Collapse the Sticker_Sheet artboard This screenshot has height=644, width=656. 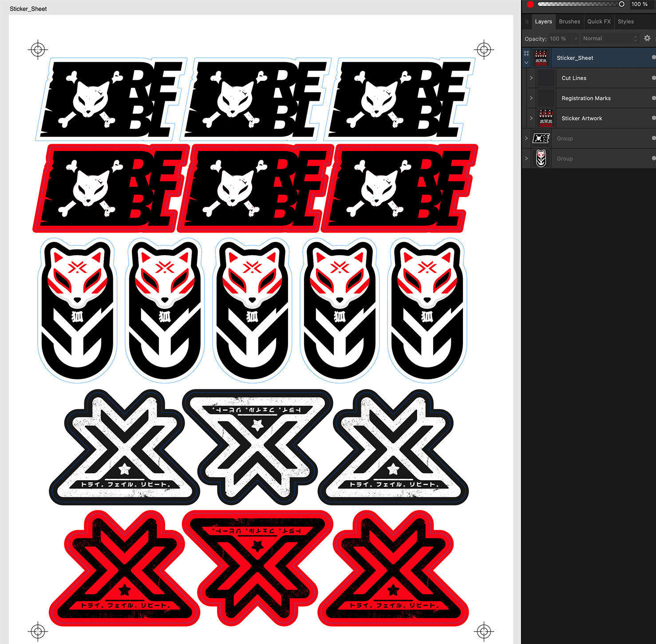click(x=526, y=63)
